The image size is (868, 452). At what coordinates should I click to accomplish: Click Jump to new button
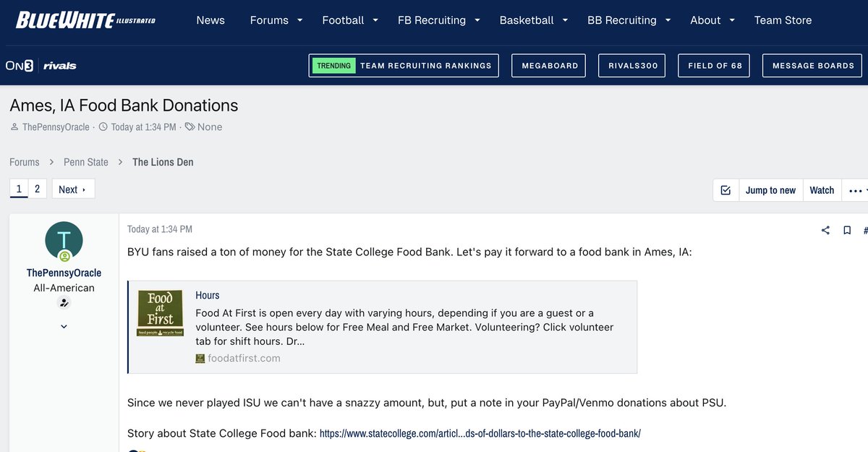click(x=770, y=190)
